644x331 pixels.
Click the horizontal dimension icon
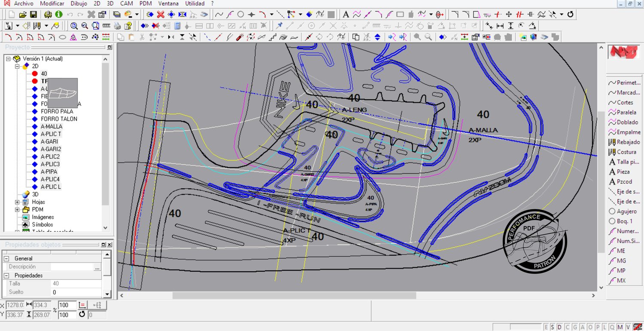click(500, 26)
